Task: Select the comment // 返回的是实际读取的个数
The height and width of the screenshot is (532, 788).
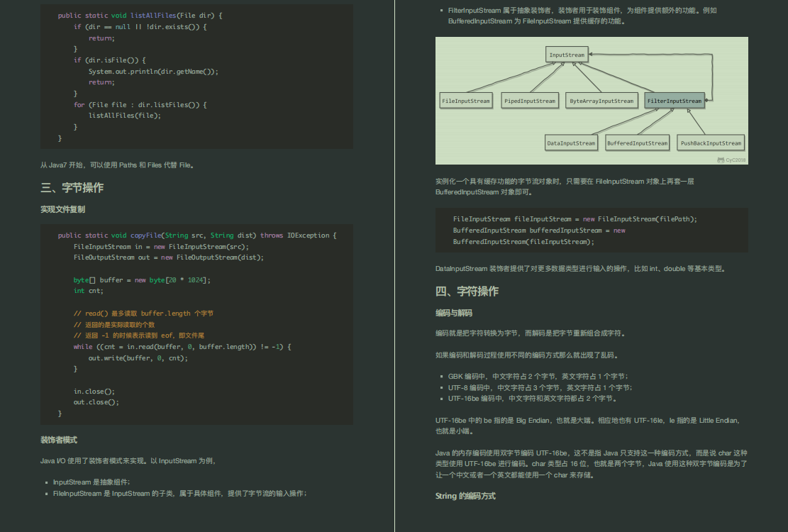Action: pos(114,325)
